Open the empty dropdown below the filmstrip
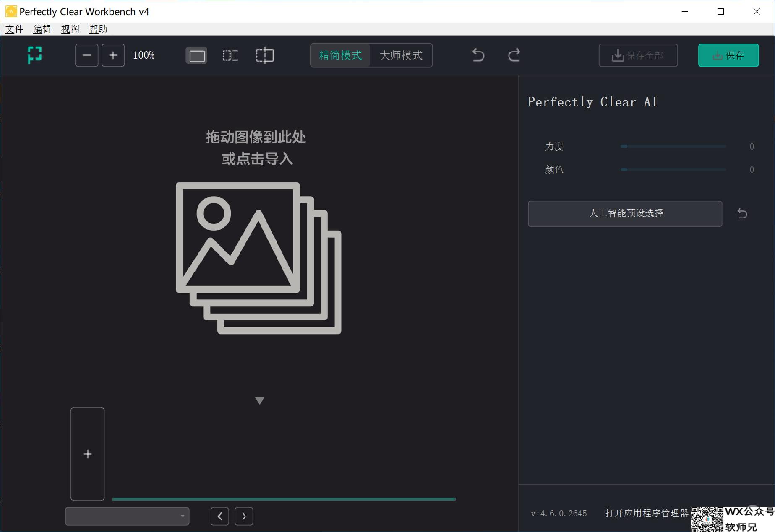Viewport: 775px width, 532px height. (x=127, y=516)
